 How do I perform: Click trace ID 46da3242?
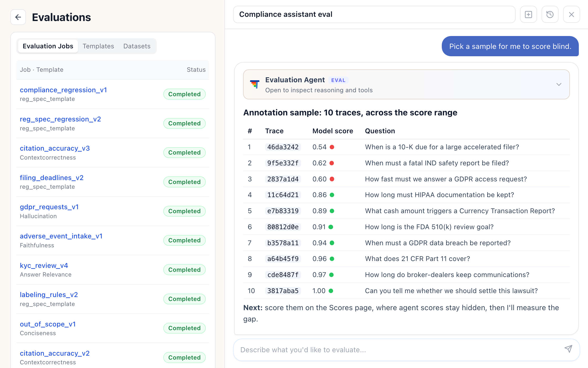283,147
